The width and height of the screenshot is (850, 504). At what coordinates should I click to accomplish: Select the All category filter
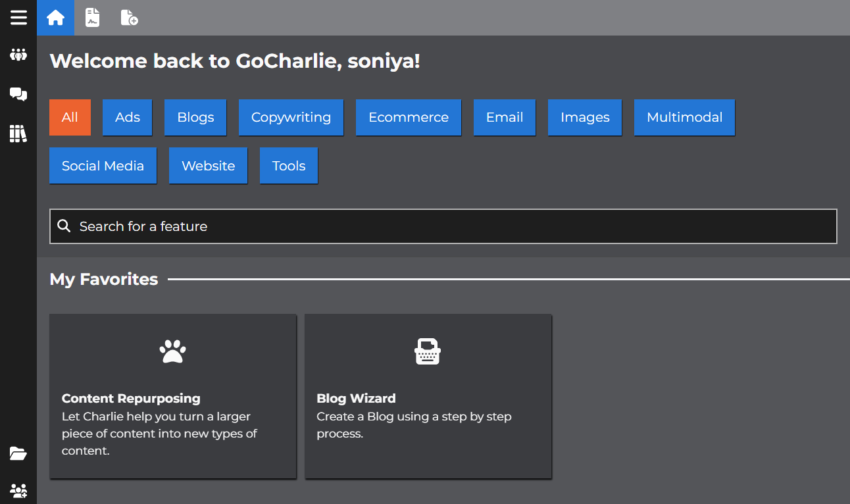[70, 117]
